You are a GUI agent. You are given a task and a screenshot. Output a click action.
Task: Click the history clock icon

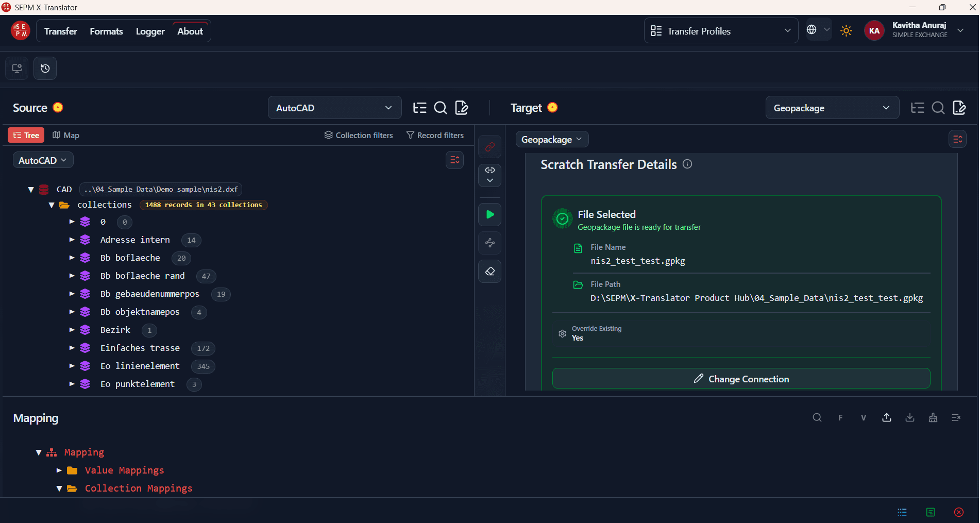click(x=45, y=69)
